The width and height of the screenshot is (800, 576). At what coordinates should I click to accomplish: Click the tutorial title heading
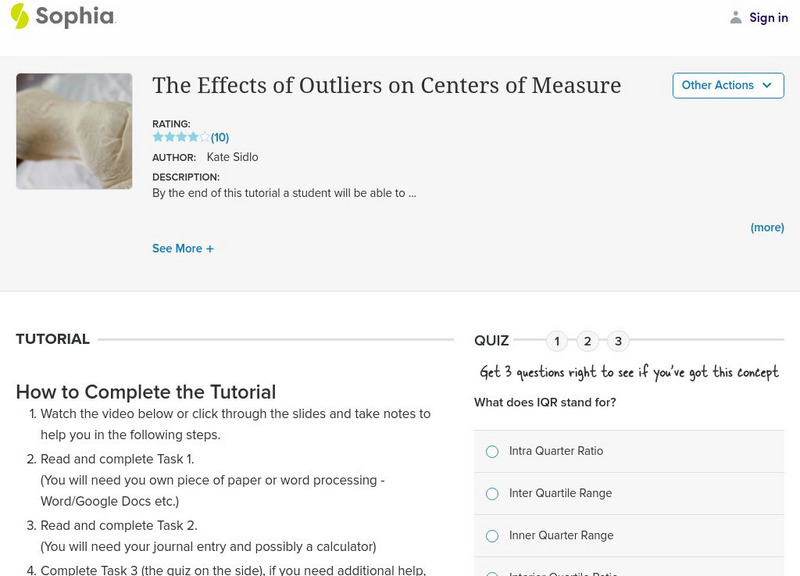click(x=386, y=85)
